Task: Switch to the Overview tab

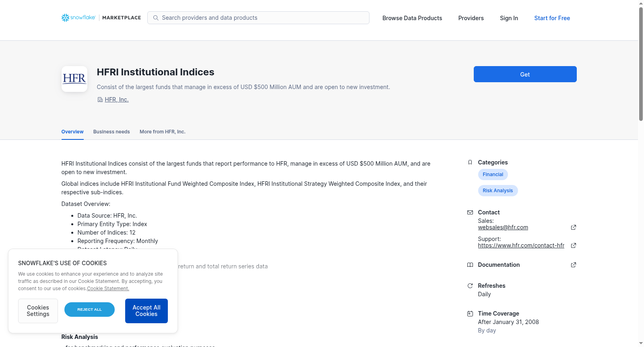Action: (x=72, y=132)
